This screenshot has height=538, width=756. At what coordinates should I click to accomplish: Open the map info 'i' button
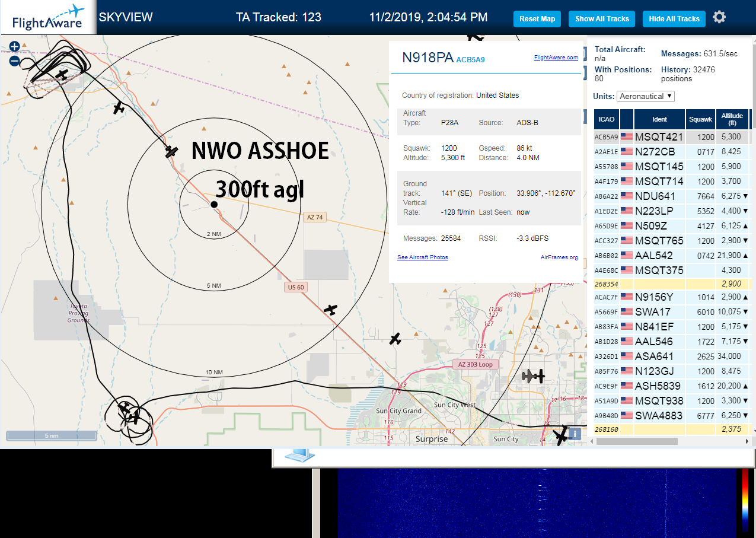[575, 434]
